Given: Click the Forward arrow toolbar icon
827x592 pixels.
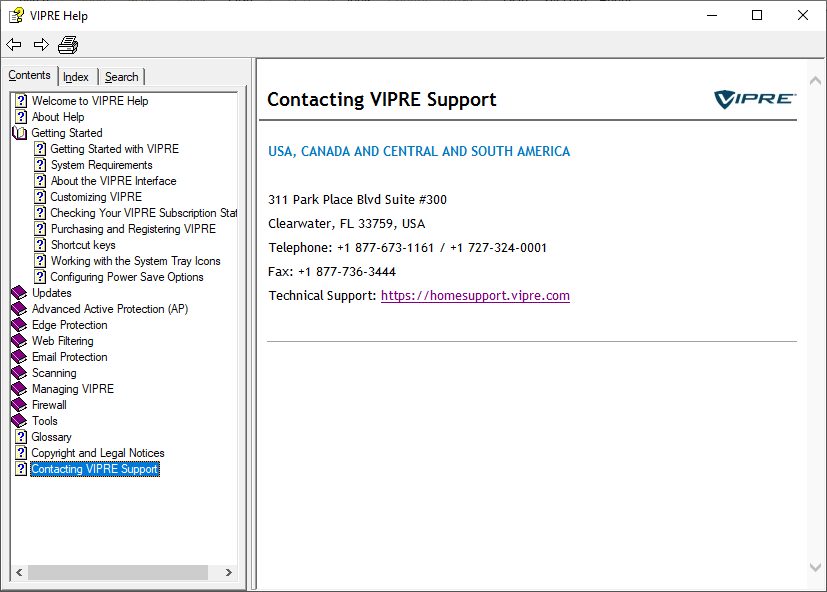Looking at the screenshot, I should pyautogui.click(x=41, y=45).
